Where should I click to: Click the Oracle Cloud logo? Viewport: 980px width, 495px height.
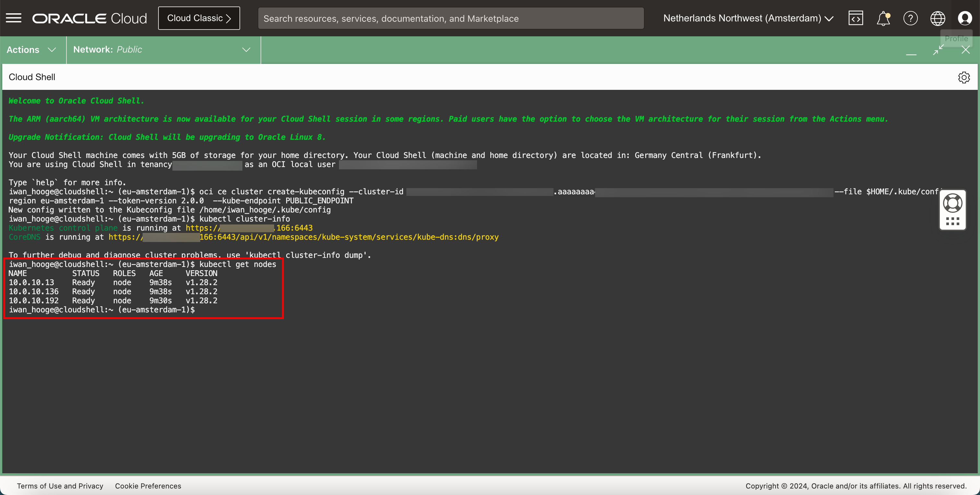89,18
